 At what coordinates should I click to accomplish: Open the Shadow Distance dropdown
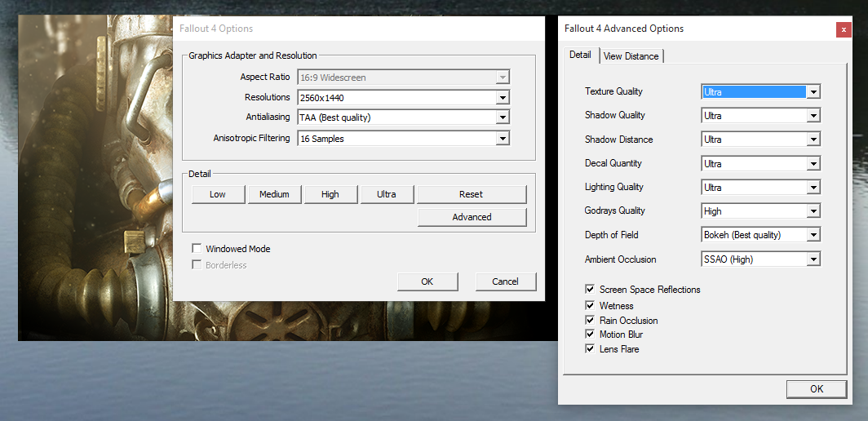pyautogui.click(x=760, y=140)
